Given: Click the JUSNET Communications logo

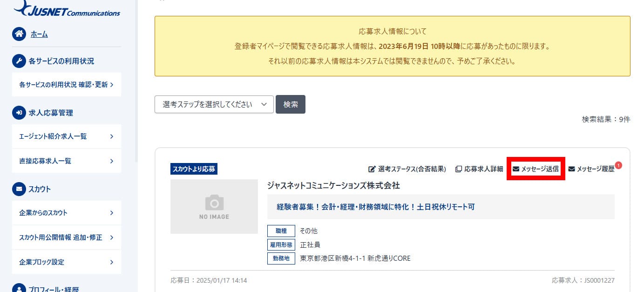Looking at the screenshot, I should pyautogui.click(x=67, y=8).
